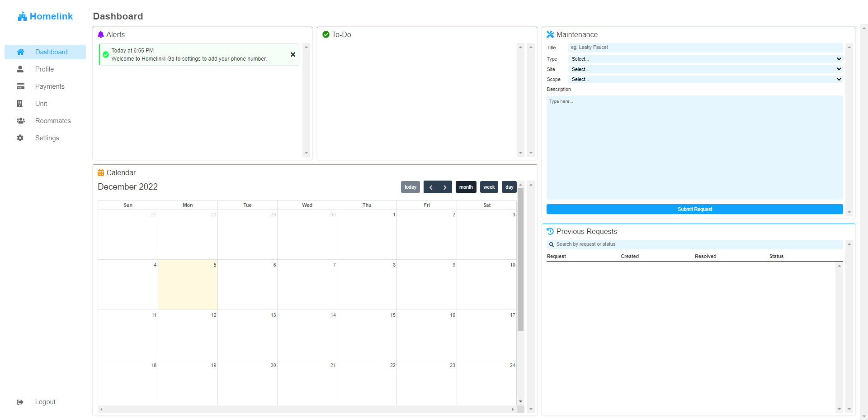This screenshot has height=420, width=868.
Task: Click the Logout arrow icon
Action: 20,402
